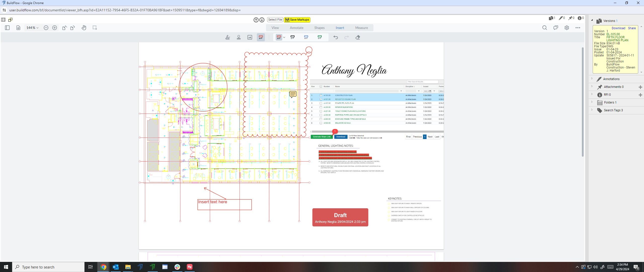Viewport: 644px width, 272px height.
Task: Switch to the Measure tab
Action: coord(361,28)
